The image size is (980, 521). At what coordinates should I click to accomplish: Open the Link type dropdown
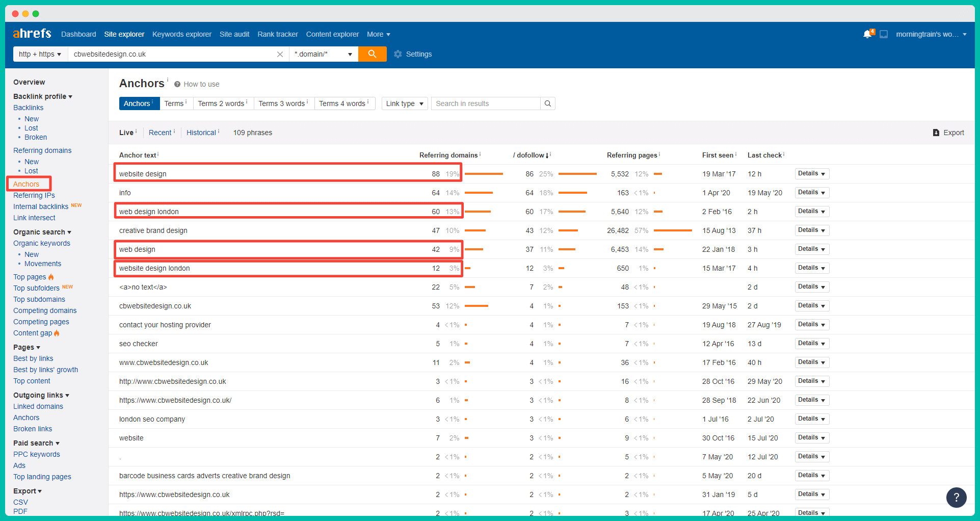pyautogui.click(x=405, y=103)
